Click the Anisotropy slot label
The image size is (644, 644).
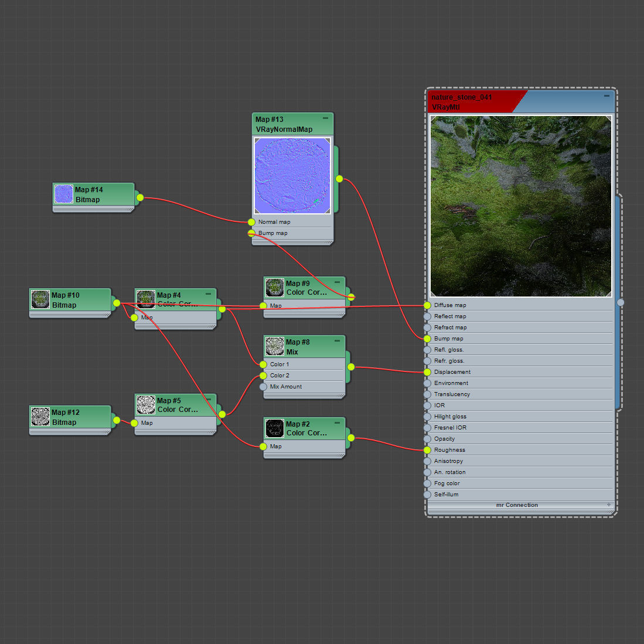448,461
